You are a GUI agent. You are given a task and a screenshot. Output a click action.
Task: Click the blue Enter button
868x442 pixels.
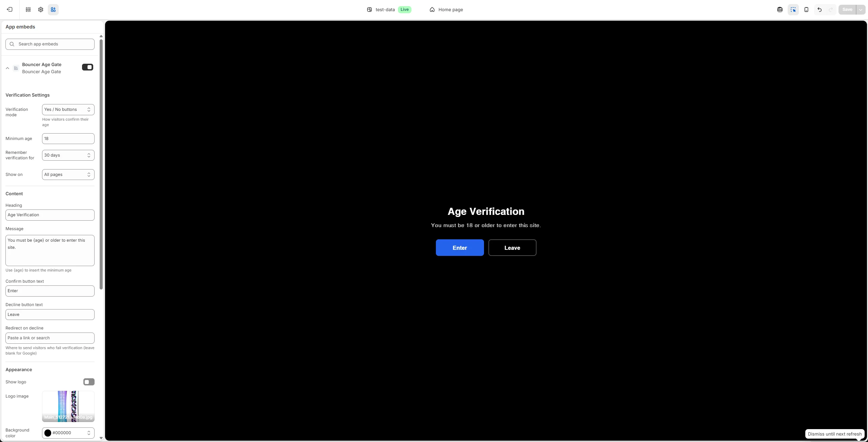(460, 248)
